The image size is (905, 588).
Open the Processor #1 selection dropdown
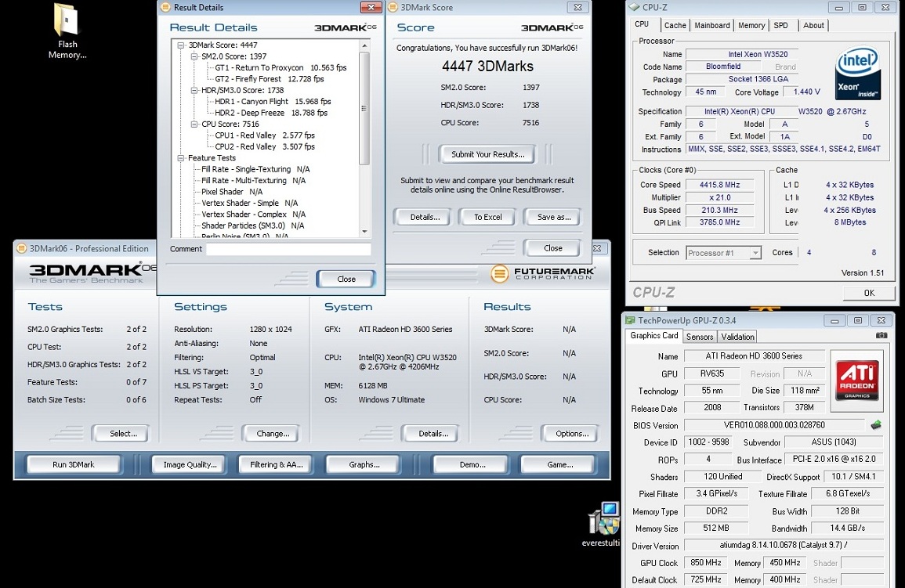(x=755, y=253)
